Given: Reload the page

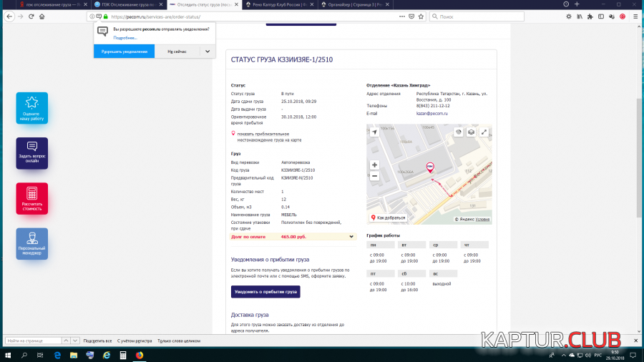Looking at the screenshot, I should point(31,16).
